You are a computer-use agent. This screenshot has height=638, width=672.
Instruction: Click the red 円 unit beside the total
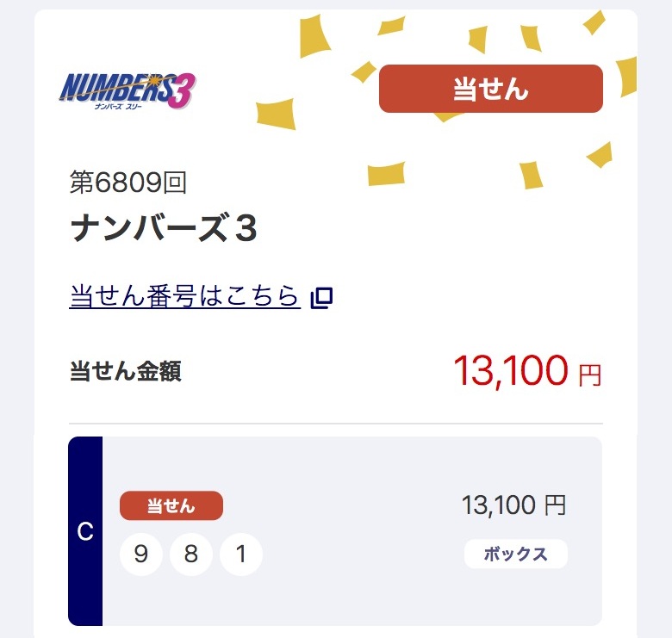tap(590, 375)
